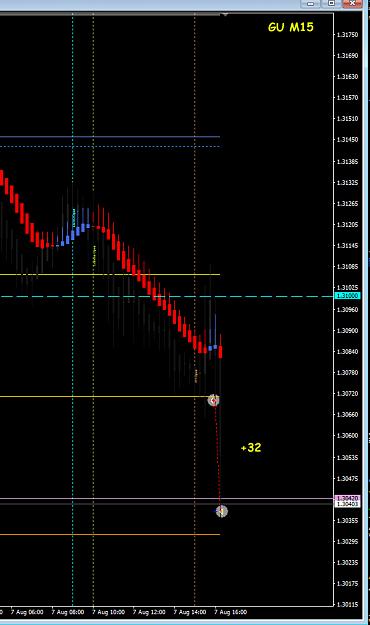Viewport: 370px width, 625px height.
Task: Click the "7 Aug 16:00" time axis label
Action: tap(230, 612)
